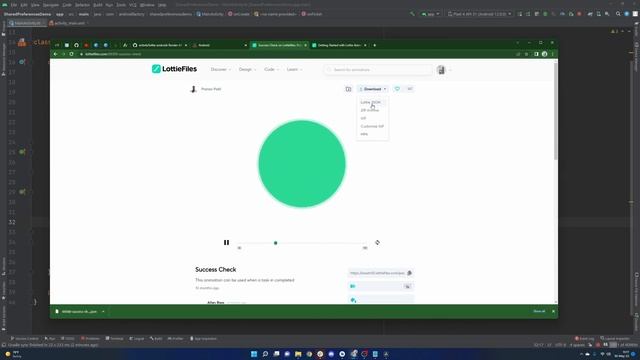Open the taskbar weather widget
The width and height of the screenshot is (640, 360).
[14, 354]
